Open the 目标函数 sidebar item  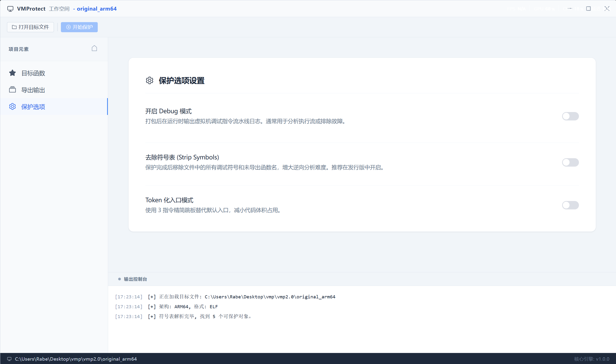[54, 73]
